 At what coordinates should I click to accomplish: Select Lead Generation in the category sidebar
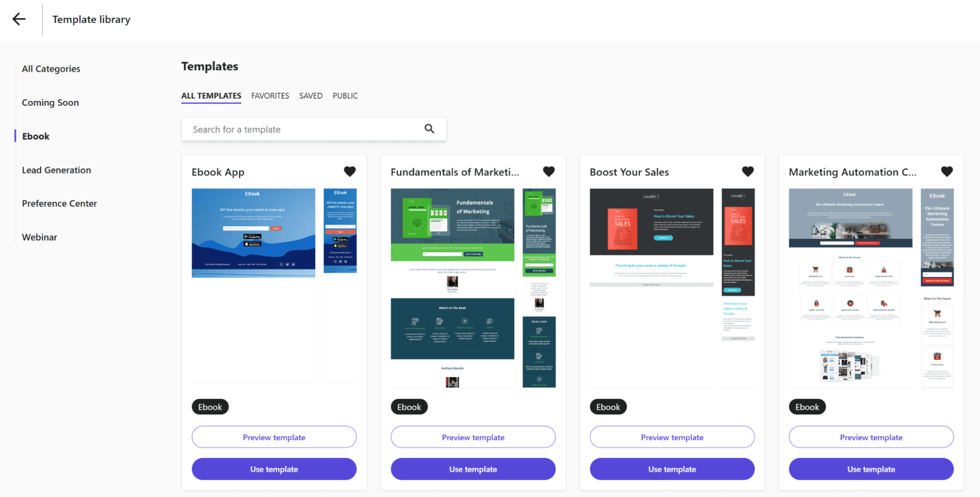(x=56, y=170)
